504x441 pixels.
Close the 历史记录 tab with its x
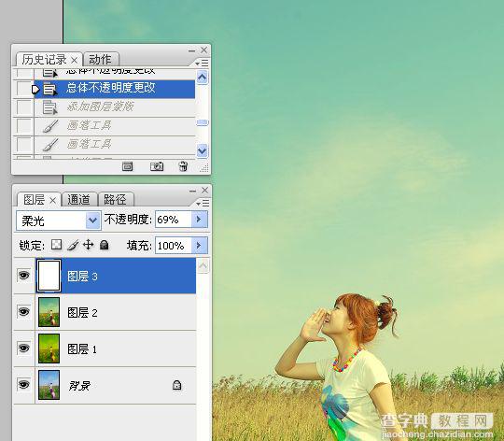75,61
